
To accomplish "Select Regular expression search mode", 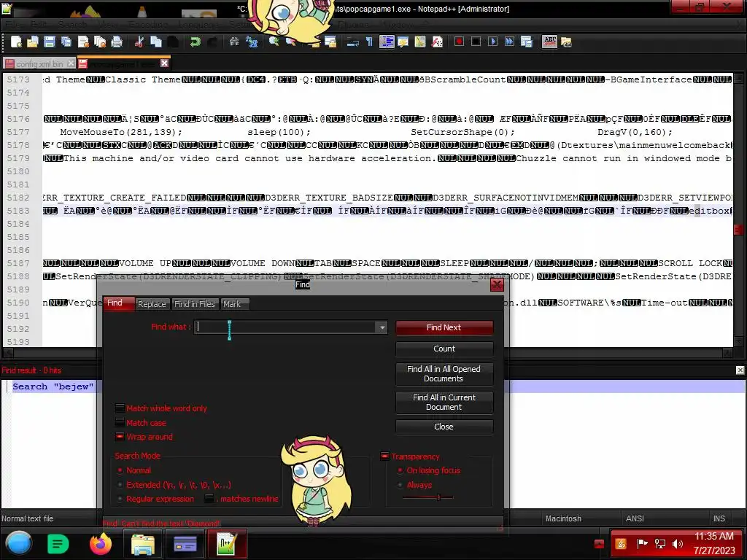I will click(x=120, y=499).
